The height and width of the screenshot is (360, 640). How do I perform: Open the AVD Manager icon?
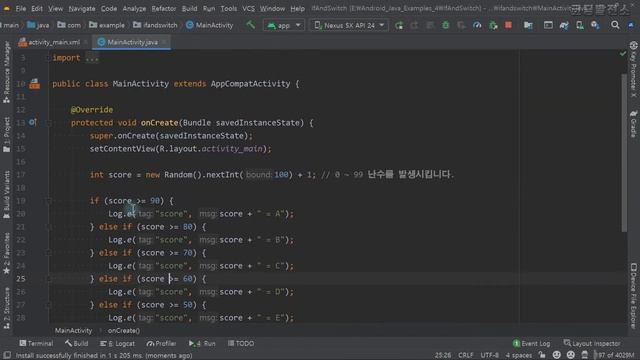(x=580, y=25)
